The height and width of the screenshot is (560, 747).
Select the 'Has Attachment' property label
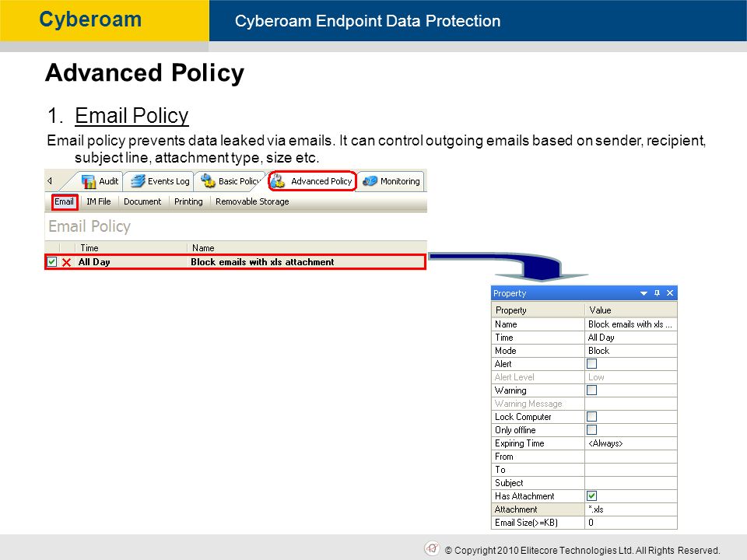click(x=524, y=496)
